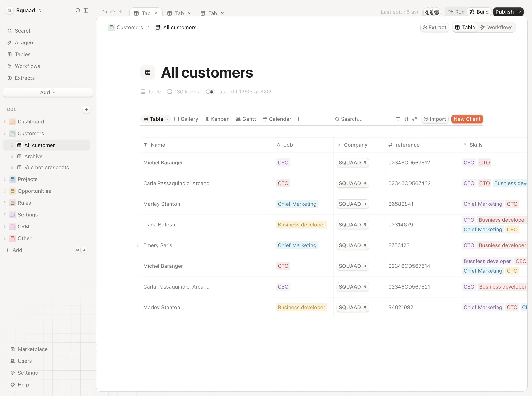Expand the Add dropdown in the sidebar
Image resolution: width=532 pixels, height=396 pixels.
click(47, 92)
